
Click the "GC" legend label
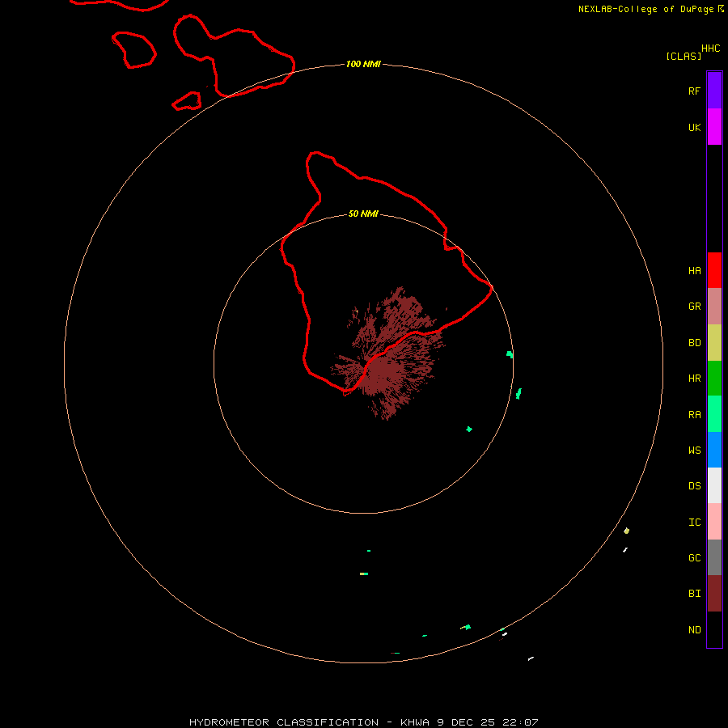[x=694, y=558]
